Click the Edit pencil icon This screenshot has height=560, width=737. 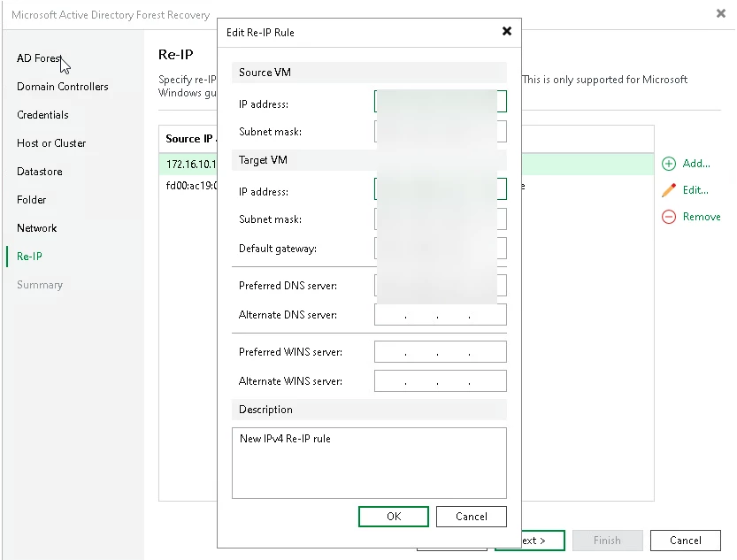(x=668, y=190)
